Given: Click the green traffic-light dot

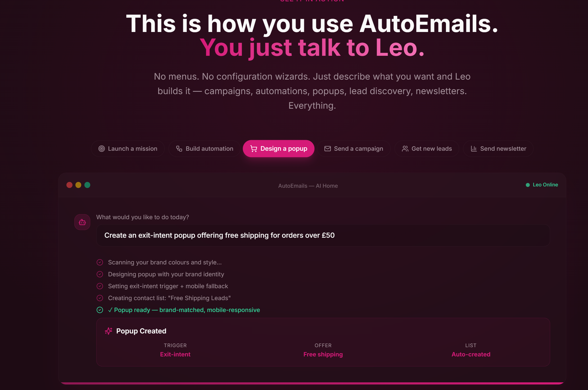Looking at the screenshot, I should pyautogui.click(x=88, y=185).
